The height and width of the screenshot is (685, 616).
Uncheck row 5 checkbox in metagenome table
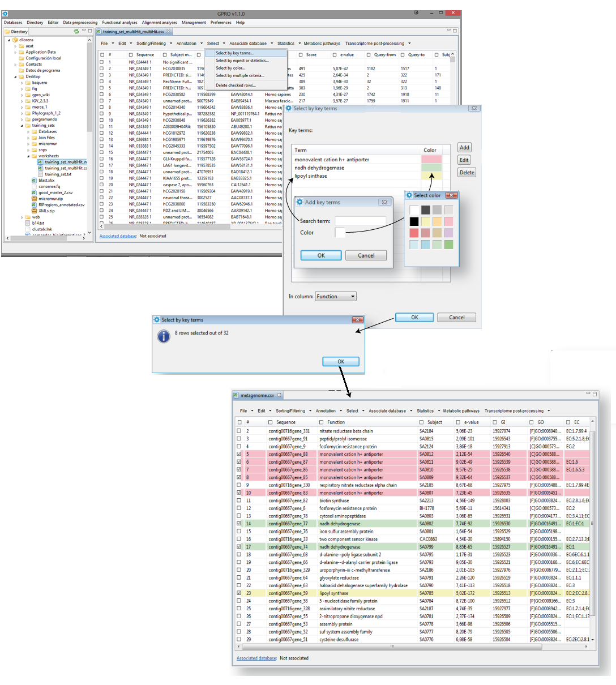pyautogui.click(x=239, y=454)
